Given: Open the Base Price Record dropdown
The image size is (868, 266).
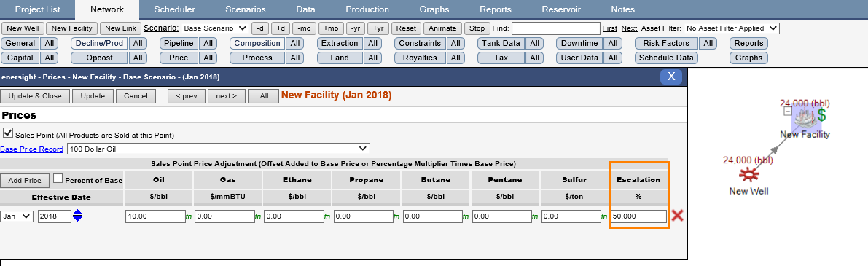Looking at the screenshot, I should [218, 148].
